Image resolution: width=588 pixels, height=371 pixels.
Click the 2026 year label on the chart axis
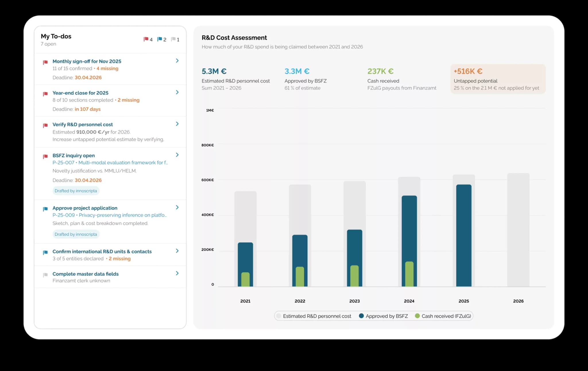point(518,301)
